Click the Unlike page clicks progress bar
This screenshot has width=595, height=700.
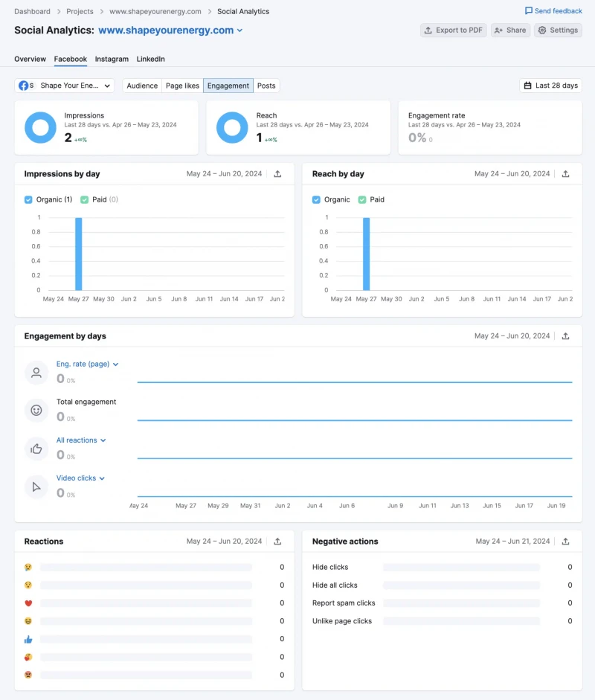click(461, 621)
